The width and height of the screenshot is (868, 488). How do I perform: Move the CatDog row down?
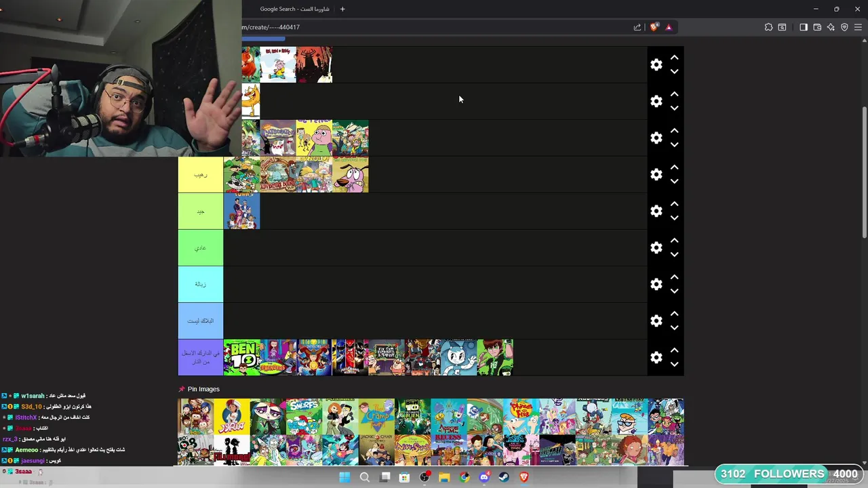674,108
